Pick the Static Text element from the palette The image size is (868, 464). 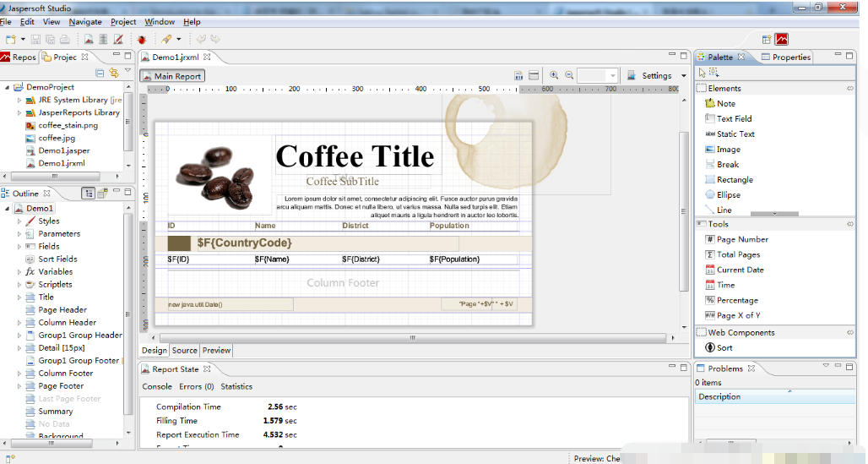(x=735, y=134)
